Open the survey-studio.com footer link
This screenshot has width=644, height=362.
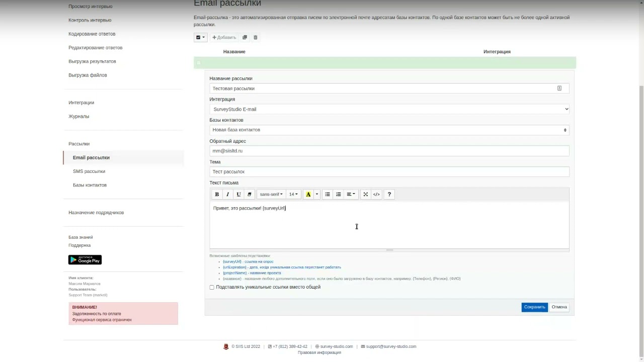[x=337, y=346]
